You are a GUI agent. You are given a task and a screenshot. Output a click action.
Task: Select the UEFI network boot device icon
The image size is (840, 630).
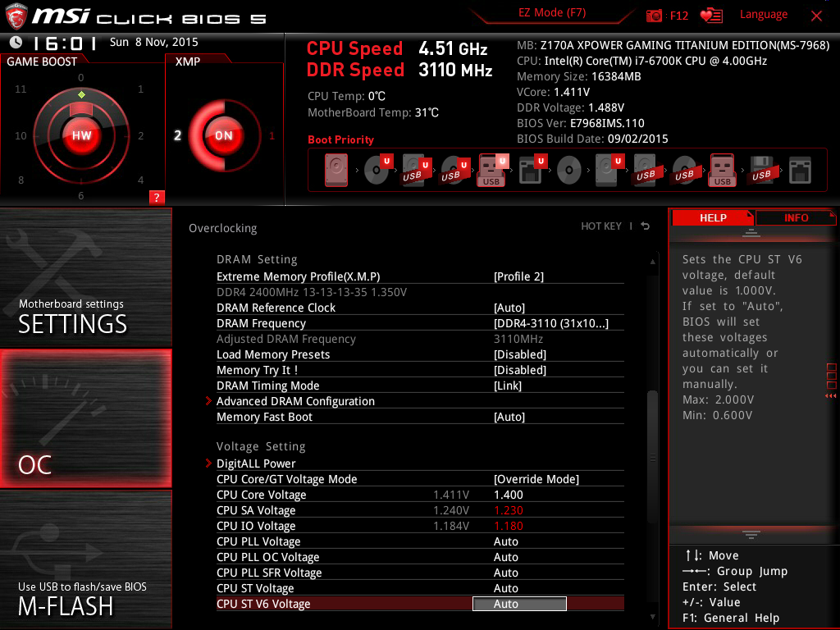(x=532, y=171)
